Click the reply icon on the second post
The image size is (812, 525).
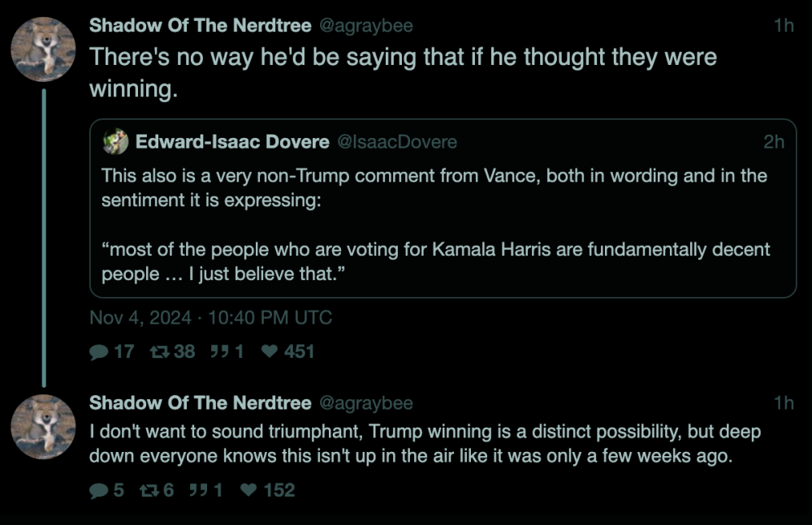99,490
